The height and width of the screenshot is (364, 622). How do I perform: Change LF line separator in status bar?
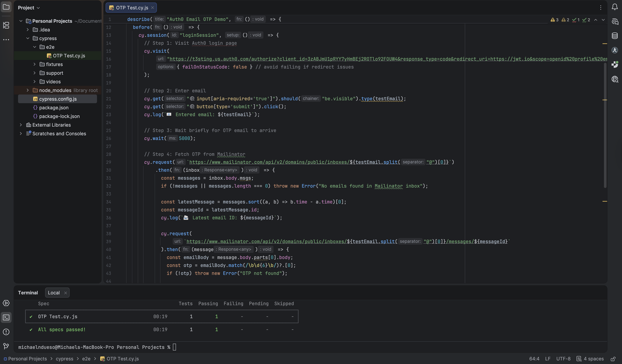548,359
